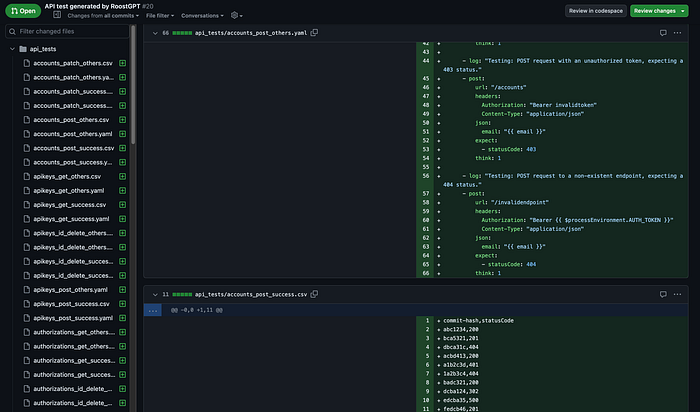700x412 pixels.
Task: Click Review in codespace button
Action: click(x=596, y=11)
